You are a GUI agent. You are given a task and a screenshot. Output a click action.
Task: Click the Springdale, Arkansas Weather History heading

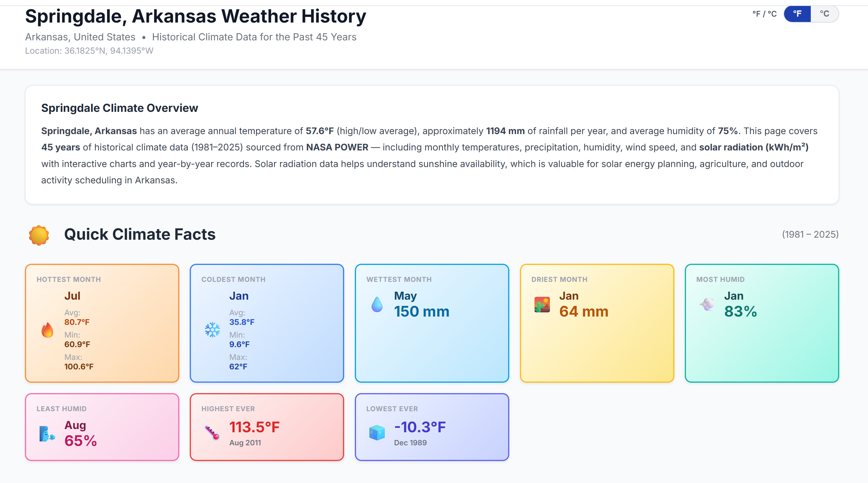click(x=195, y=16)
